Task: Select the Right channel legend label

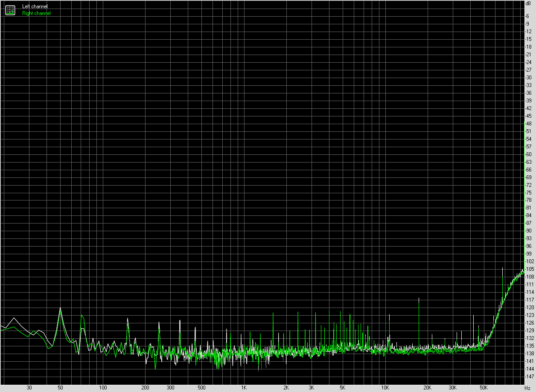Action: tap(36, 14)
